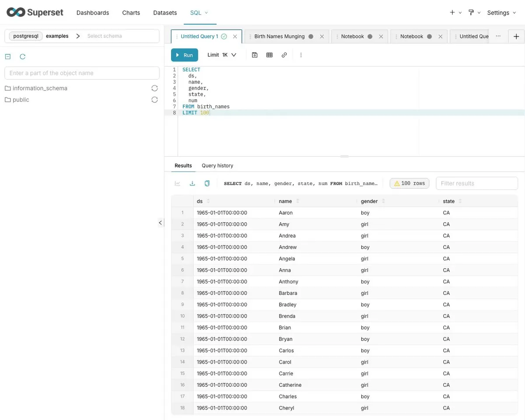
Task: Open the SQL dropdown menu
Action: point(199,13)
